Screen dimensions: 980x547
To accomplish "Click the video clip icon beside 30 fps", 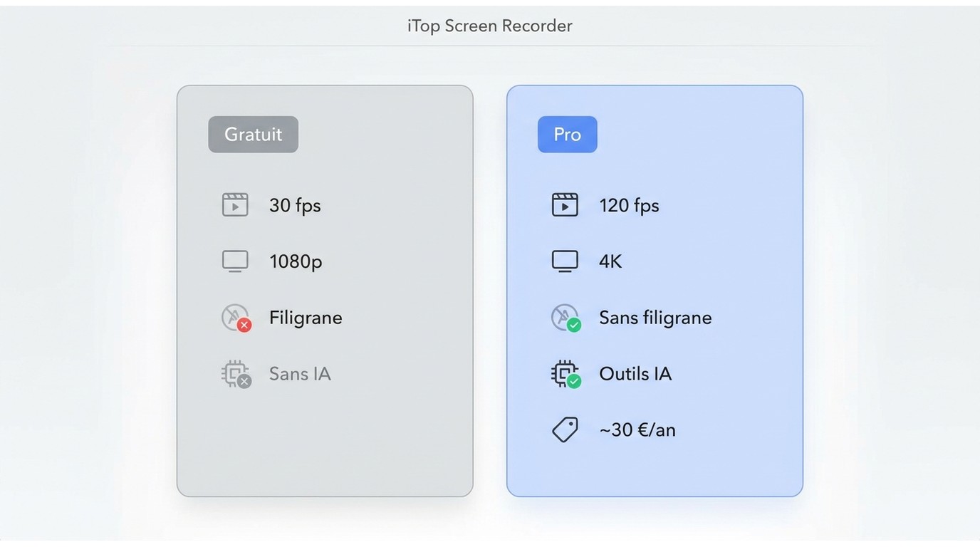I will [x=235, y=204].
